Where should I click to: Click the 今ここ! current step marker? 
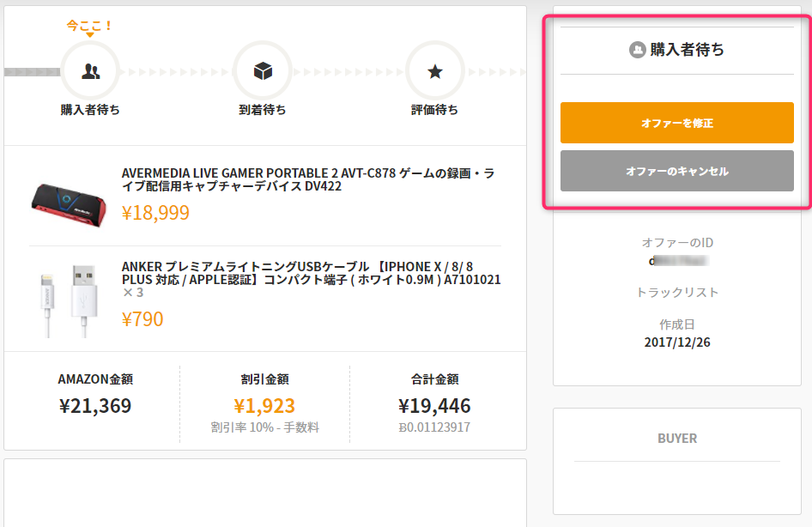click(x=90, y=25)
